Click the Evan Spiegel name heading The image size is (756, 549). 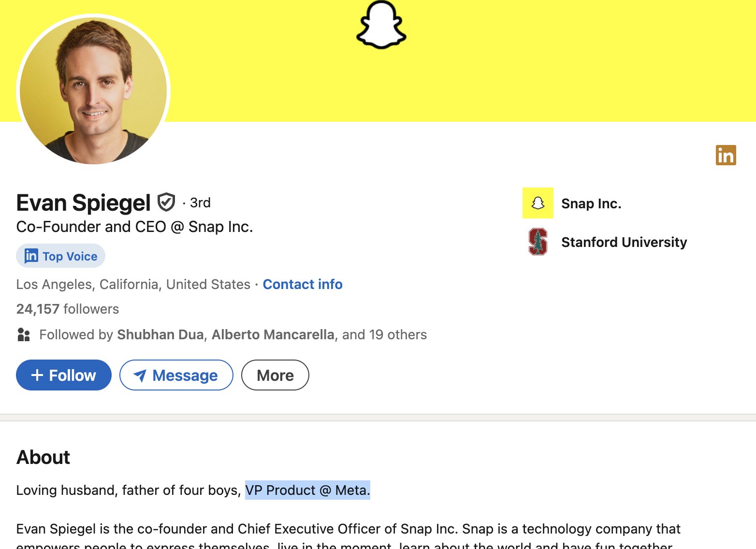[84, 202]
